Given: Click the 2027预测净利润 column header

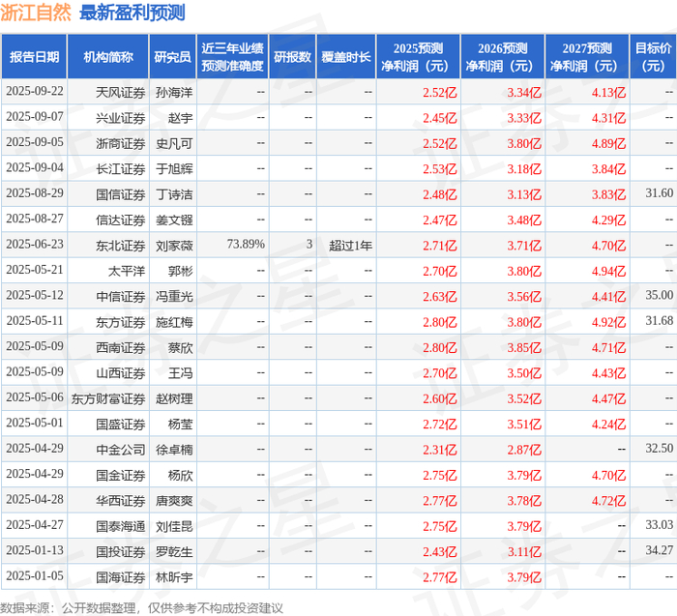Looking at the screenshot, I should (587, 57).
